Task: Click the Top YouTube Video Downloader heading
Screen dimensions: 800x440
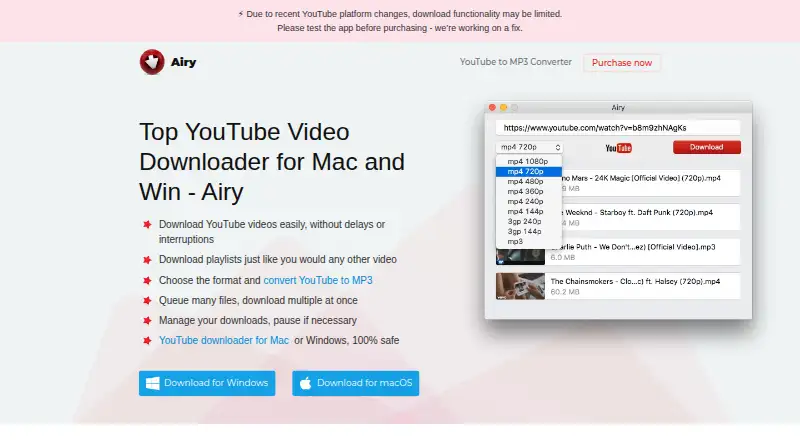Action: (x=271, y=162)
